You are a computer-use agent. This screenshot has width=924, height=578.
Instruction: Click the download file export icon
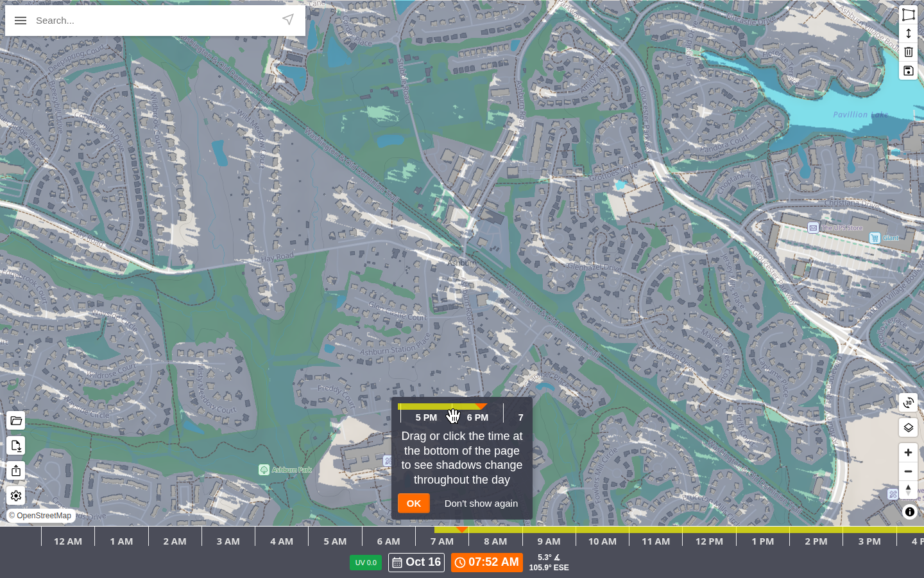point(16,446)
